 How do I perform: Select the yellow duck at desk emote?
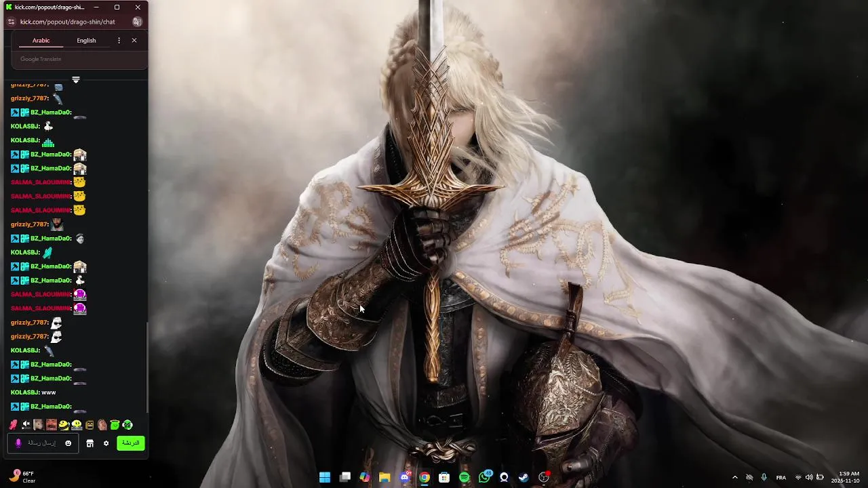(77, 425)
